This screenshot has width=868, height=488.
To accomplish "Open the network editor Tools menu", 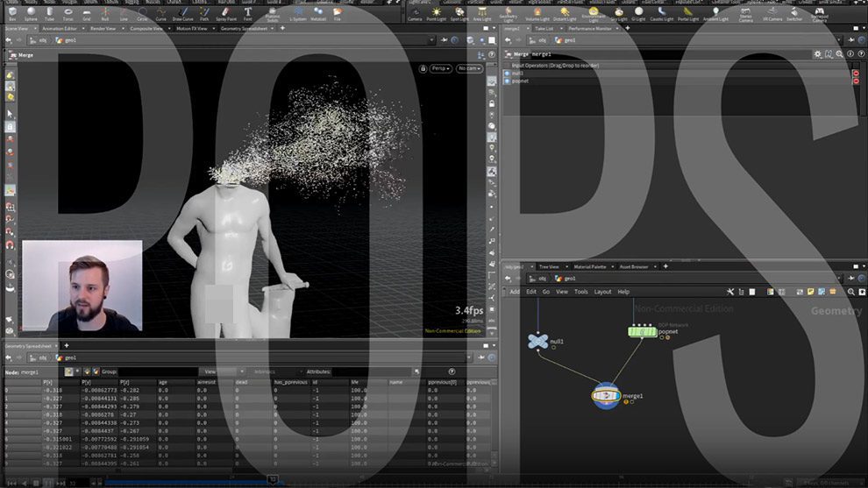I will click(580, 292).
